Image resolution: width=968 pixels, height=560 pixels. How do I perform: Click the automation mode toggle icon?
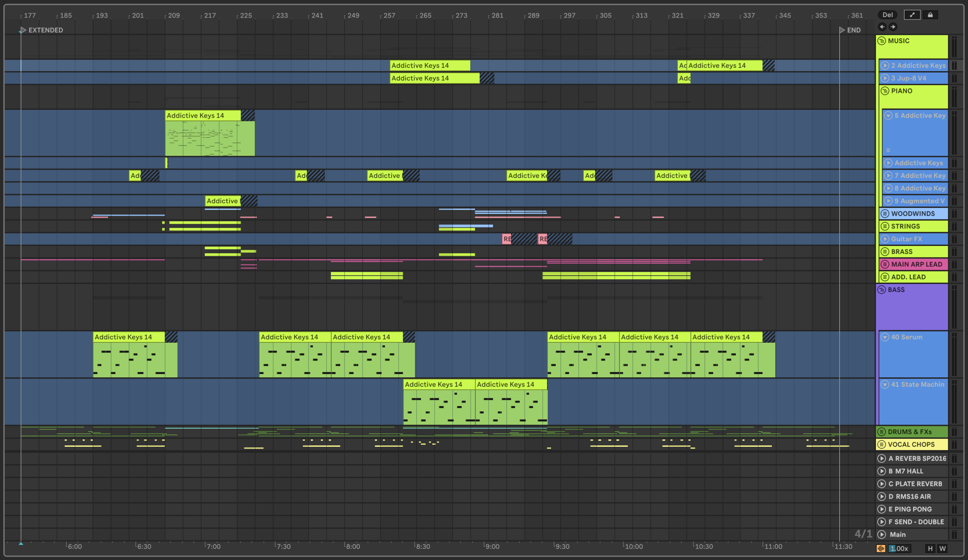pyautogui.click(x=912, y=15)
